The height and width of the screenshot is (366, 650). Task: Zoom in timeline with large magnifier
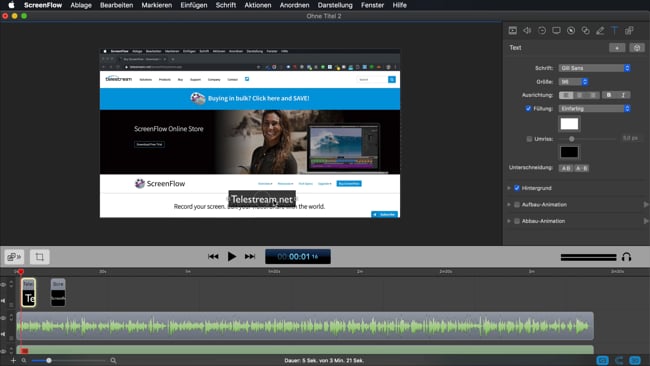[113, 360]
